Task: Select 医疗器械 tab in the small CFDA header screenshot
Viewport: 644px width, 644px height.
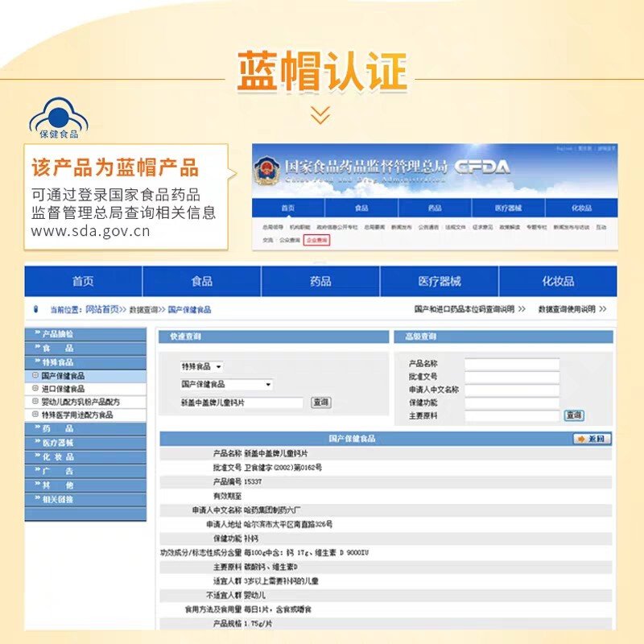Action: 509,208
